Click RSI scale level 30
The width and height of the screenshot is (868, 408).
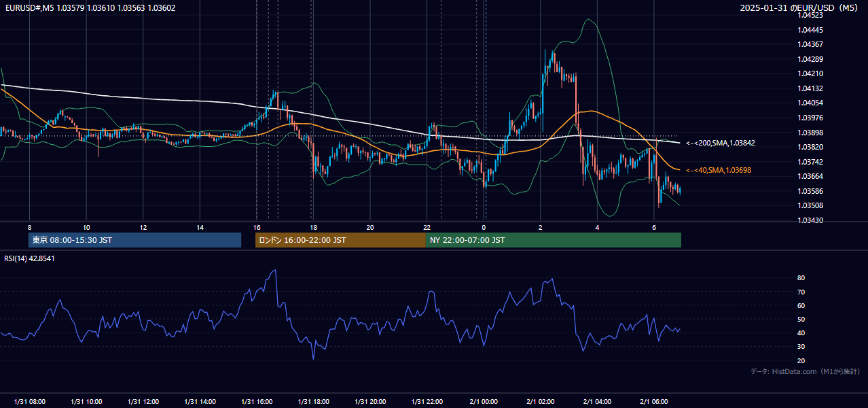coord(801,346)
